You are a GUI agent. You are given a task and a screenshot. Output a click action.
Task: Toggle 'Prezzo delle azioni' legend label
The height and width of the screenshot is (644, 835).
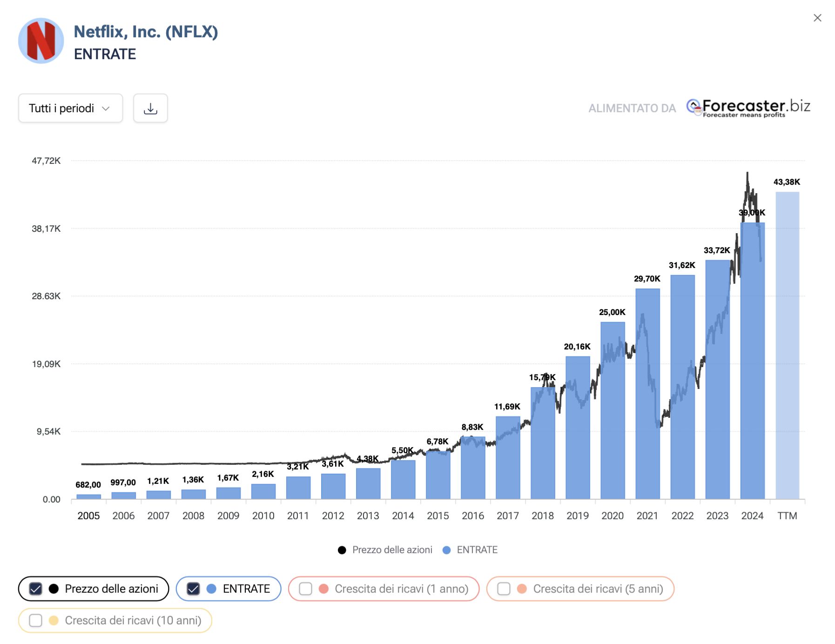point(392,550)
